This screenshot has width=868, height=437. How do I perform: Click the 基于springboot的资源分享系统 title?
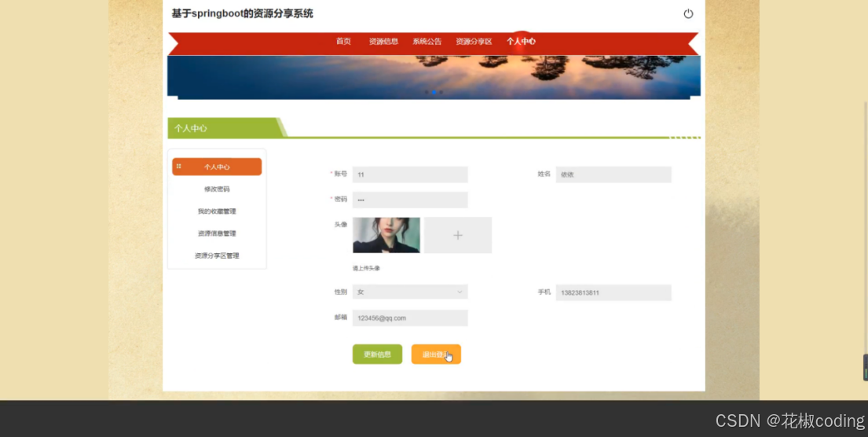point(243,14)
